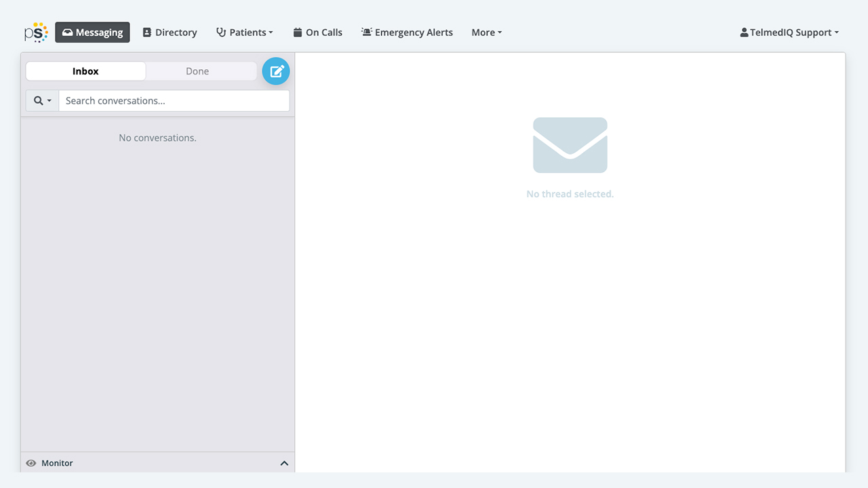Image resolution: width=868 pixels, height=488 pixels.
Task: Open the Messaging tab
Action: [92, 33]
